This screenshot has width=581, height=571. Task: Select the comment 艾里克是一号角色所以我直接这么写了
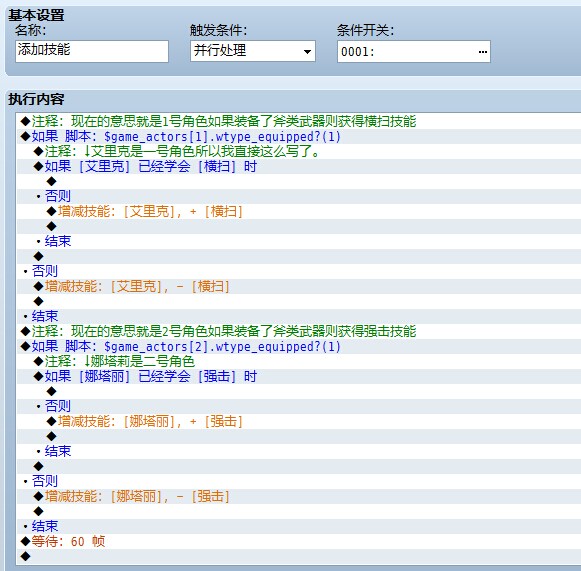tap(299, 151)
